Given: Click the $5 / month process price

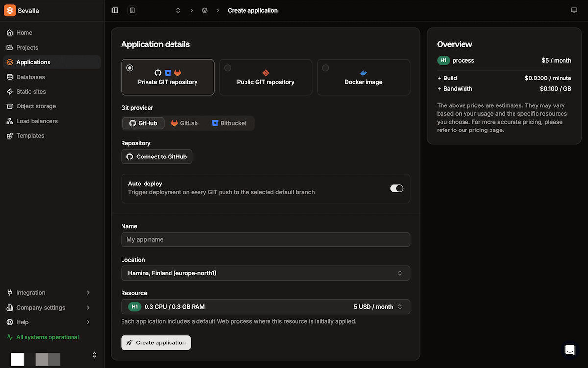Looking at the screenshot, I should (556, 60).
